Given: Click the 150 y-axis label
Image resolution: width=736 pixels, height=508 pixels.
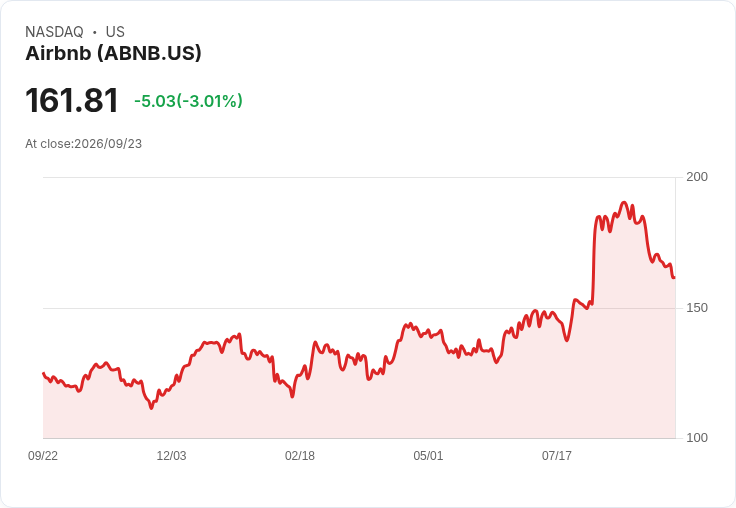Looking at the screenshot, I should 697,308.
